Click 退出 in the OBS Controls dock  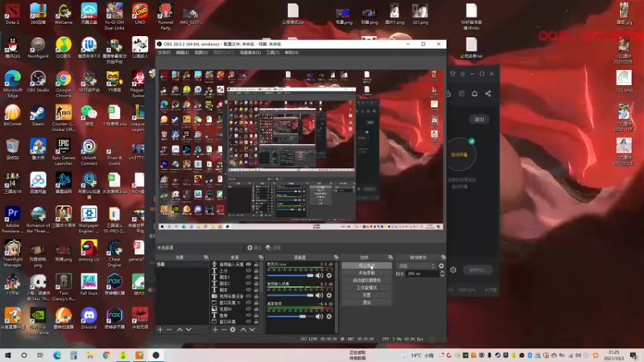click(367, 302)
